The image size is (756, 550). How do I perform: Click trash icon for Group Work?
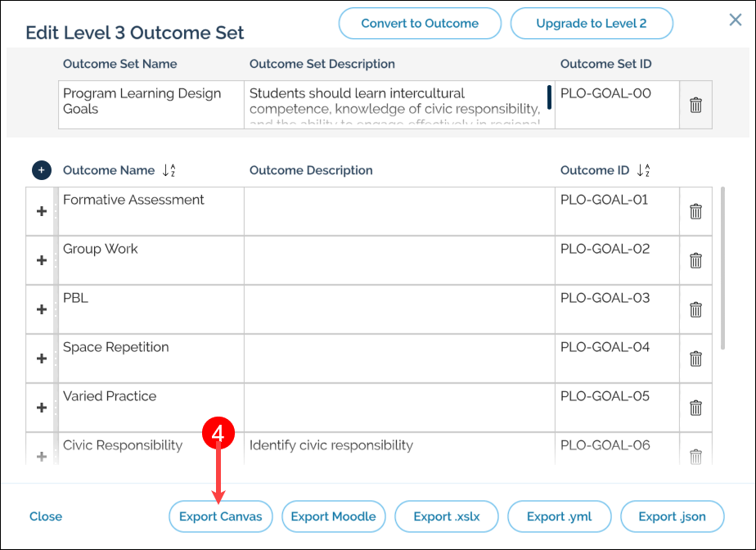point(695,260)
